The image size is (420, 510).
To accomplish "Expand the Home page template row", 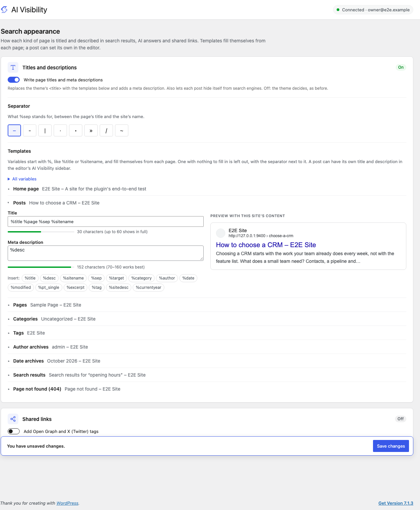I will pyautogui.click(x=207, y=189).
